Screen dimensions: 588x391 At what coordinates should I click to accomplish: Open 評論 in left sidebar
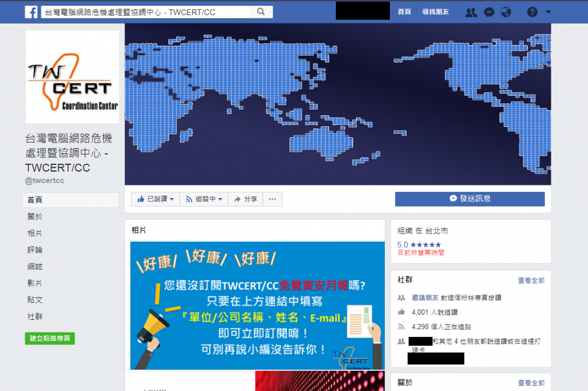35,250
